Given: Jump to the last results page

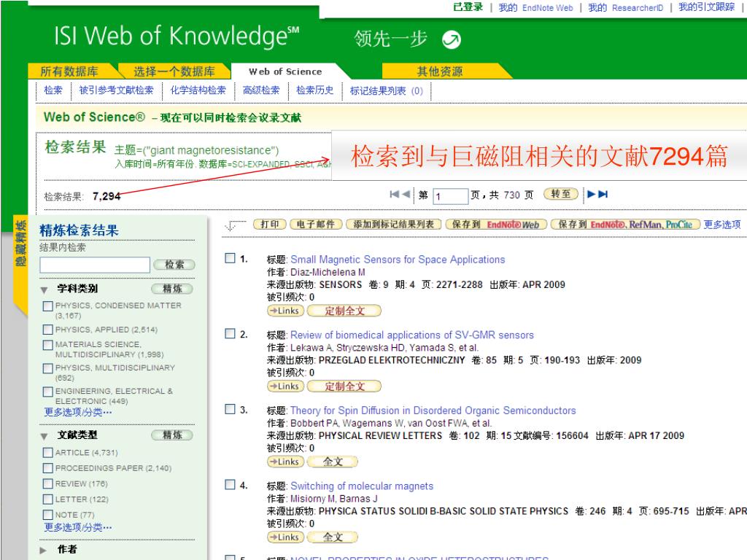Looking at the screenshot, I should pyautogui.click(x=603, y=194).
